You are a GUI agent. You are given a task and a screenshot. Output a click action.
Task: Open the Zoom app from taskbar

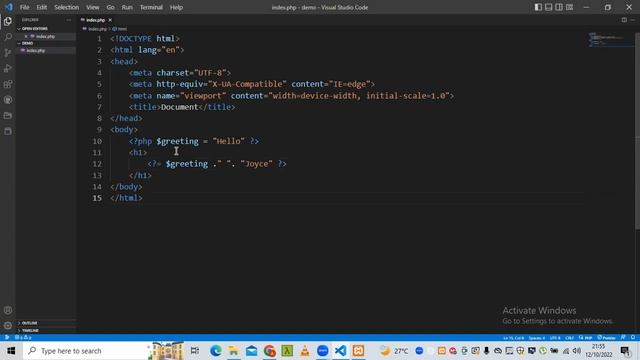322,351
